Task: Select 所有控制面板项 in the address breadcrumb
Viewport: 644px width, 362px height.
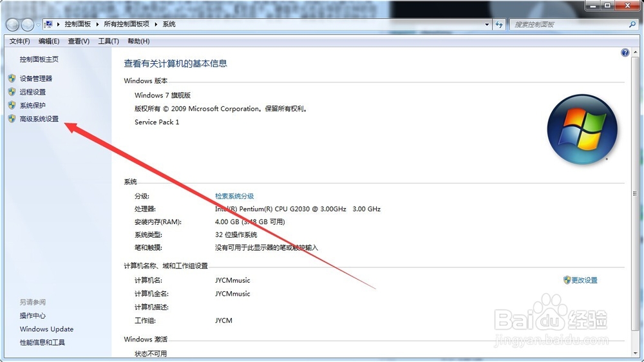Action: click(x=126, y=24)
